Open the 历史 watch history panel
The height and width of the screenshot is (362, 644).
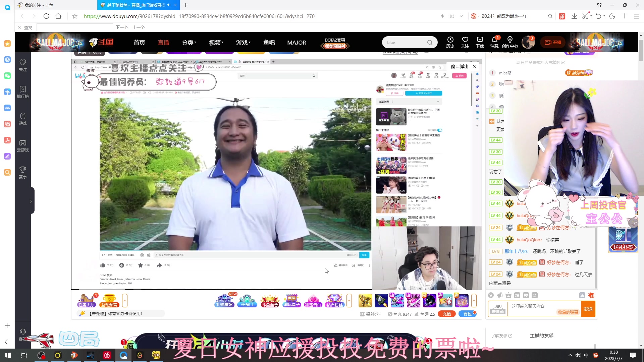click(x=450, y=42)
